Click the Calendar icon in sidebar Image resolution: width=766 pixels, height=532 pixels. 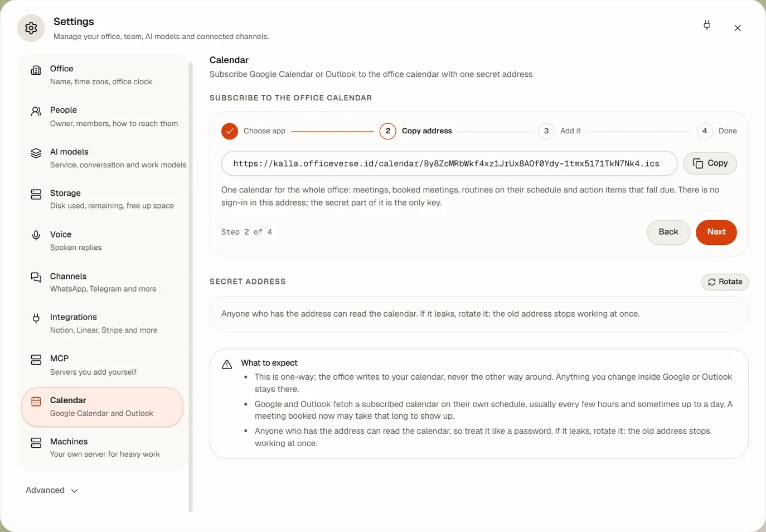pos(36,402)
